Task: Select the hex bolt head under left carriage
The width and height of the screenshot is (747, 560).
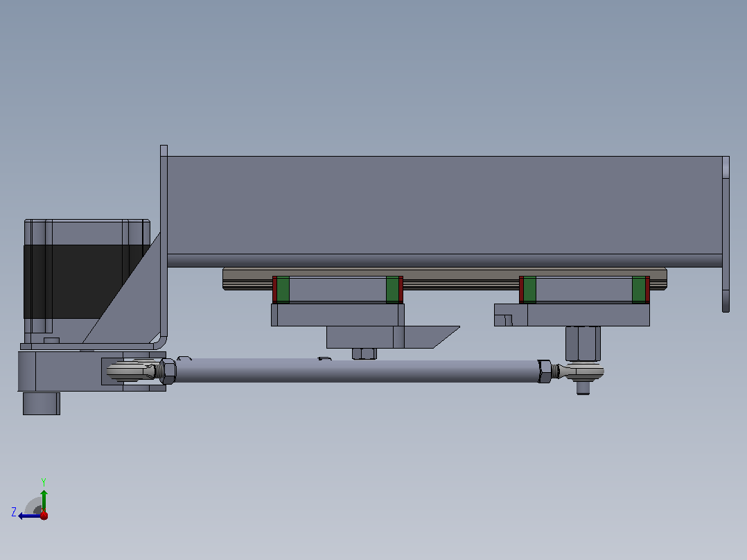Action: (x=364, y=353)
